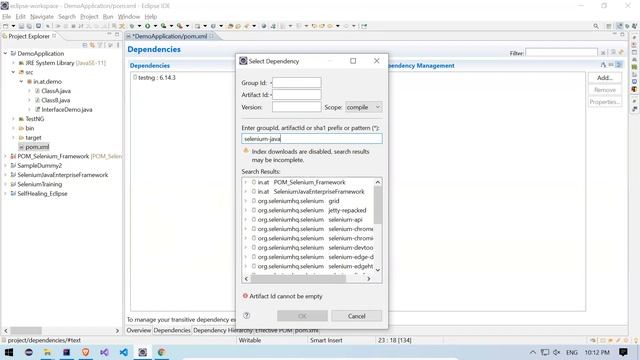640x360 pixels.
Task: Select InterfaceDemo.java in Project Explorer
Action: (x=67, y=109)
